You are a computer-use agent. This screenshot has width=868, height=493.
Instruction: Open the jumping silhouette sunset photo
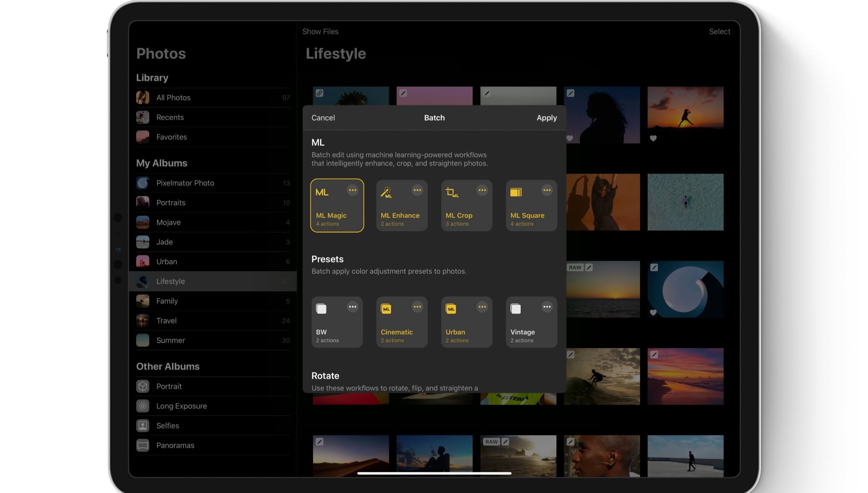685,107
